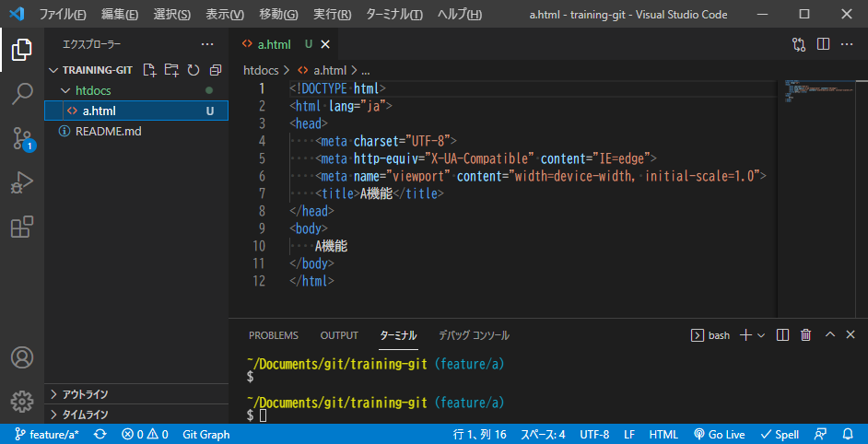This screenshot has height=444, width=868.
Task: Change language mode HTML
Action: (663, 435)
